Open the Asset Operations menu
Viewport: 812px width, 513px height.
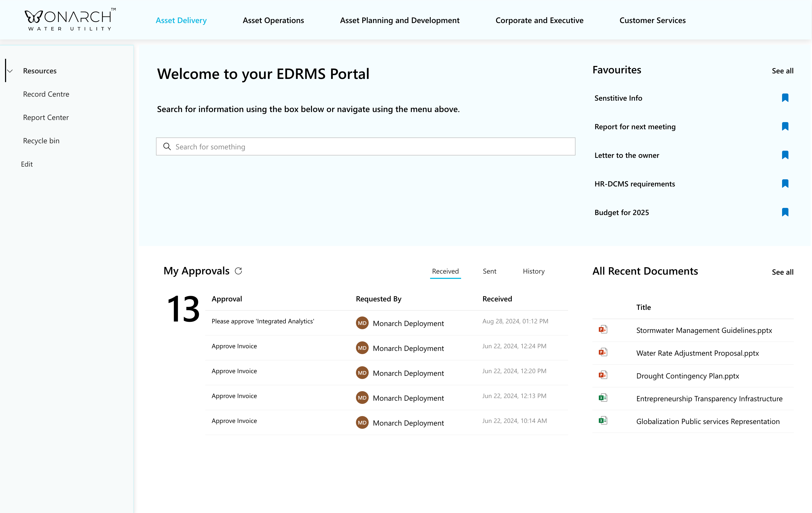coord(273,20)
